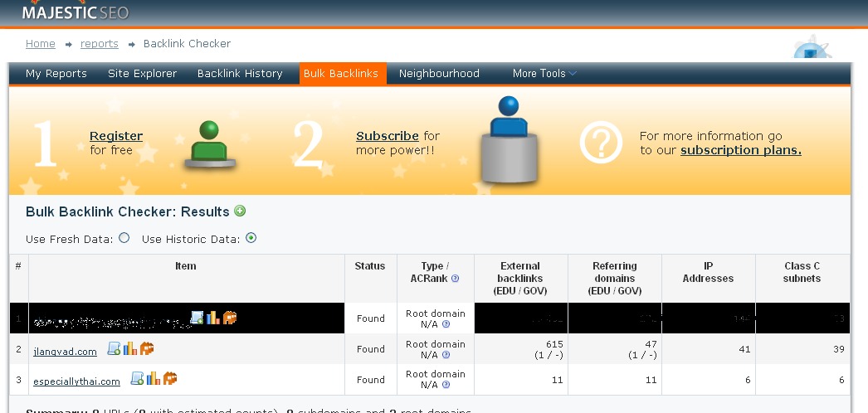Image resolution: width=868 pixels, height=413 pixels.
Task: Click Backlink Checker breadcrumb text
Action: coord(187,44)
